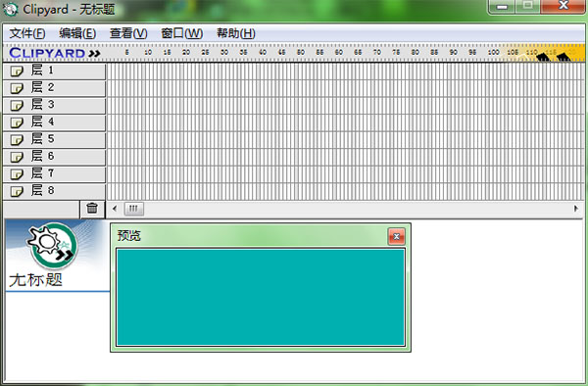
Task: Click the timeline scrollbar right arrow
Action: coord(576,209)
